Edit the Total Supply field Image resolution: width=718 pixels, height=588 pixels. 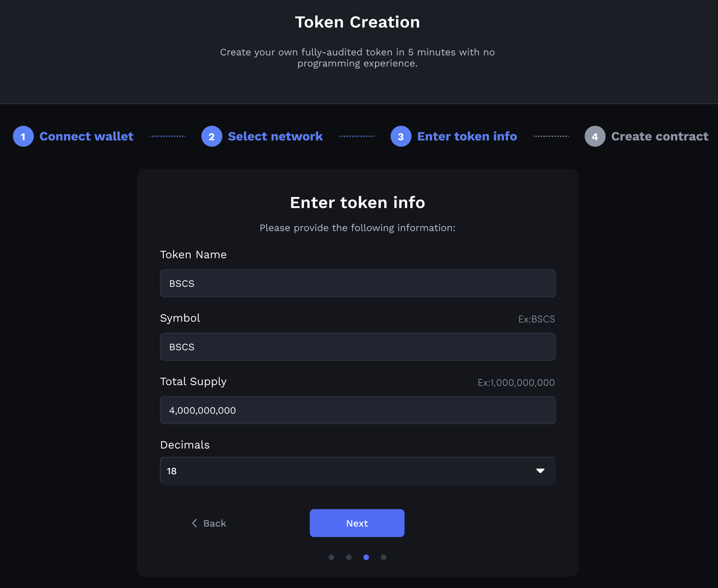(x=357, y=410)
